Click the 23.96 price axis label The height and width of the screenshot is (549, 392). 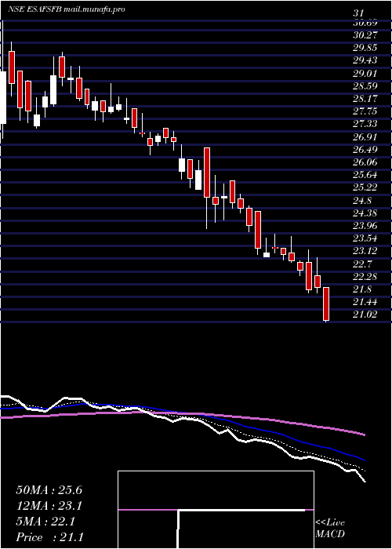(x=365, y=226)
